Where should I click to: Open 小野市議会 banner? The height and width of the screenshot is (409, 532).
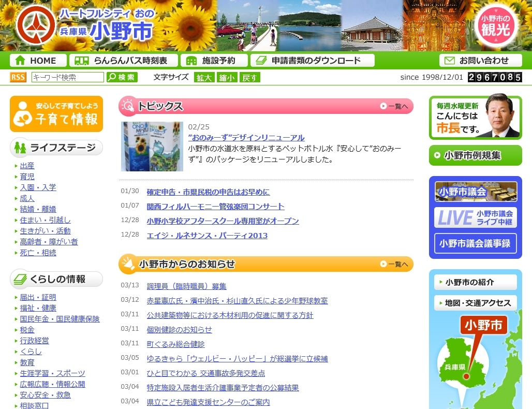tap(476, 192)
